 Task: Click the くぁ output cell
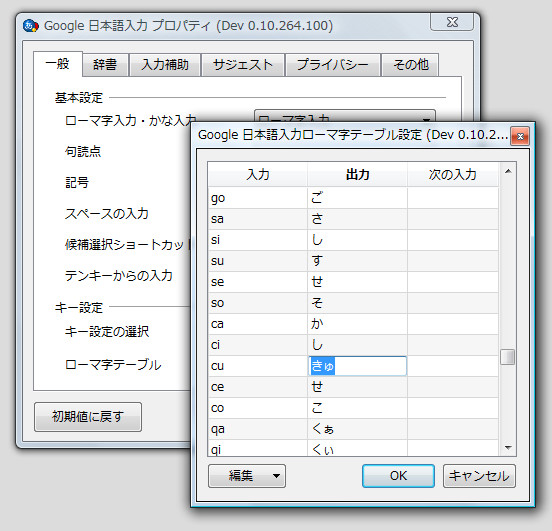(357, 429)
